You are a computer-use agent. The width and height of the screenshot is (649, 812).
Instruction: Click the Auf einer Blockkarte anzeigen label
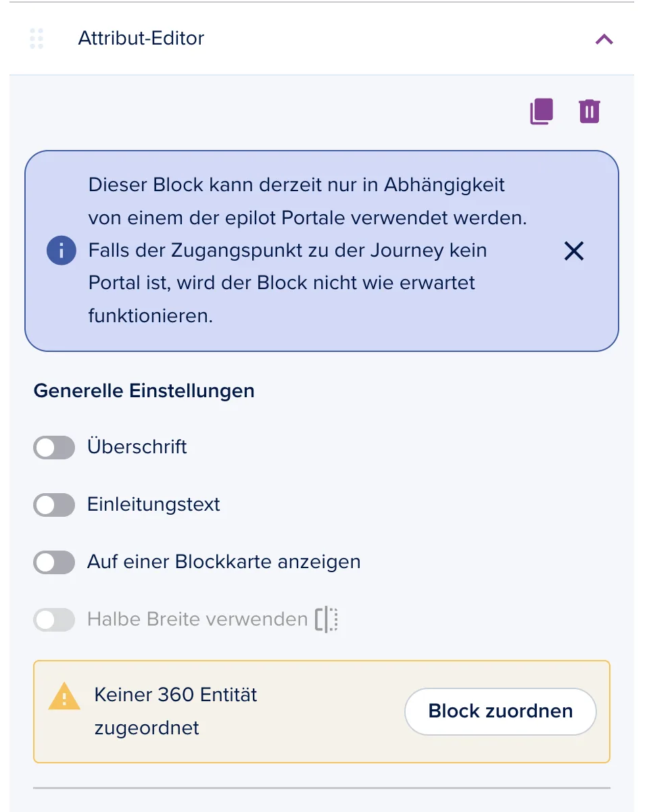pos(224,561)
